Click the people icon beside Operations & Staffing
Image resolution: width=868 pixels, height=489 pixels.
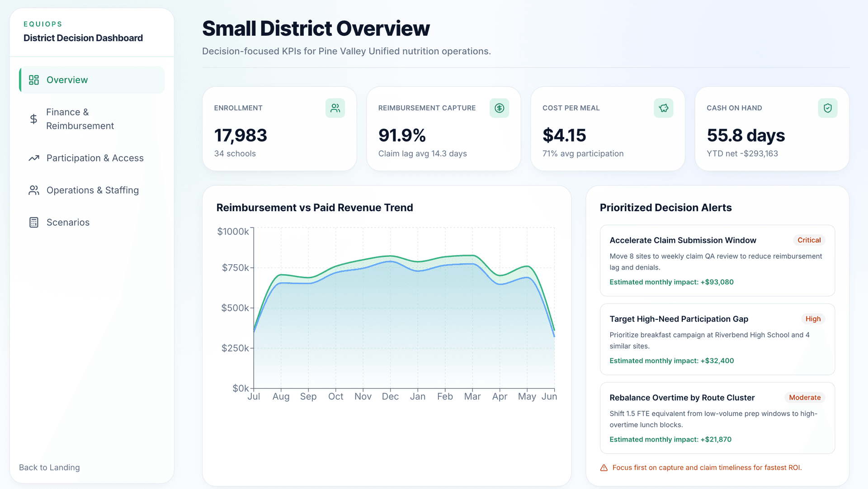tap(33, 190)
